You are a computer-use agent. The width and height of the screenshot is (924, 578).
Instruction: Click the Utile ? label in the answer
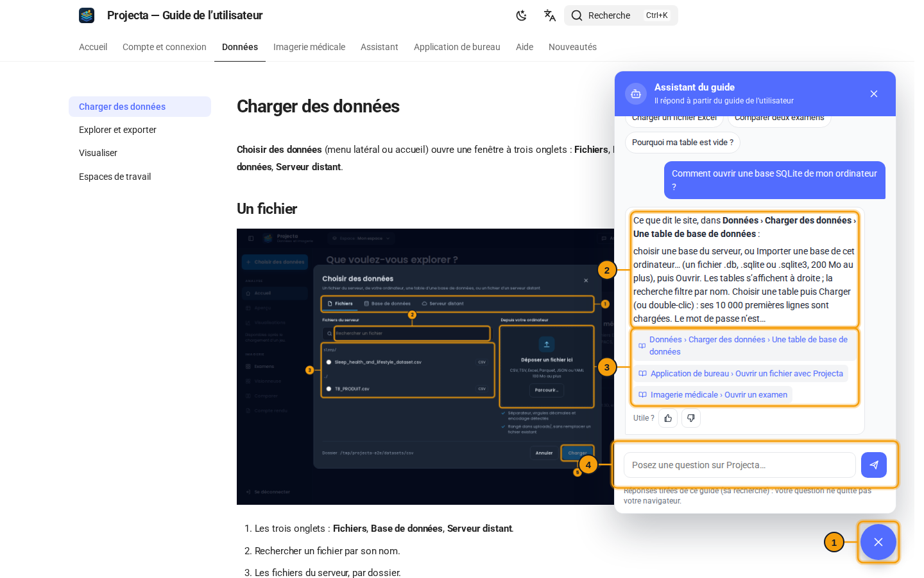click(644, 418)
